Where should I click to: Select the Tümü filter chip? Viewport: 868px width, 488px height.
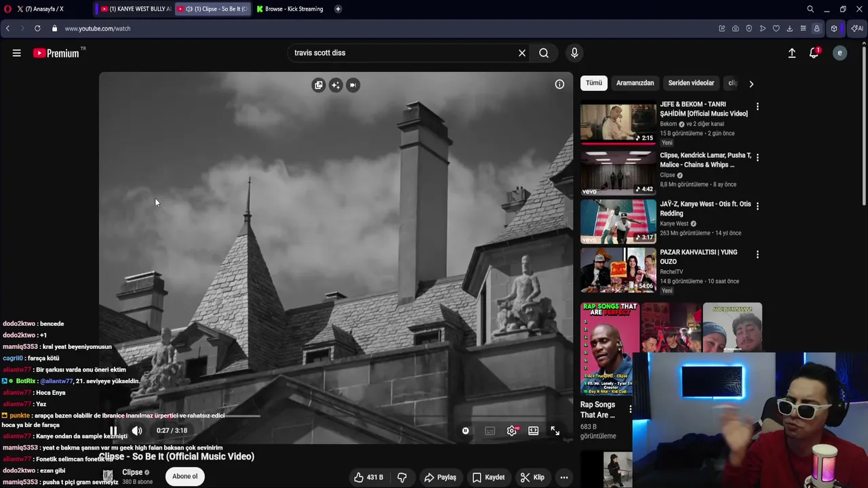point(594,83)
